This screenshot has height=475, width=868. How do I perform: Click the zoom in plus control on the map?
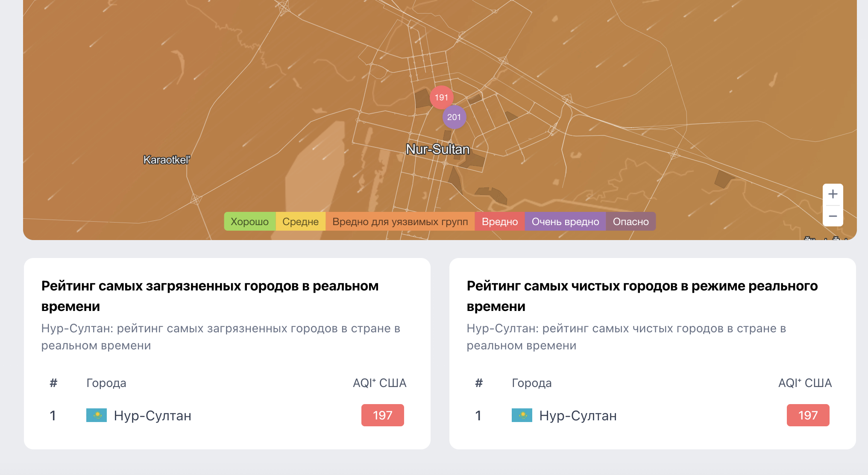tap(833, 195)
